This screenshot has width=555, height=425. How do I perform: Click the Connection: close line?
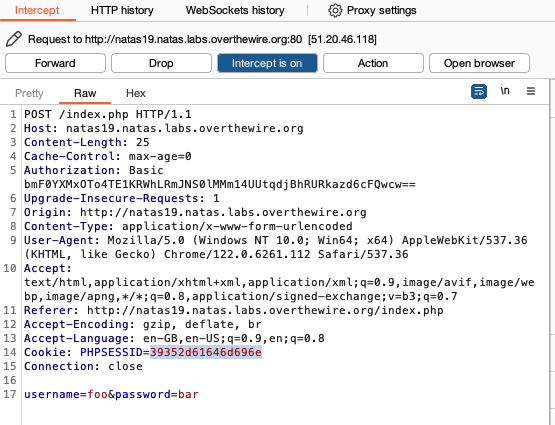[83, 366]
